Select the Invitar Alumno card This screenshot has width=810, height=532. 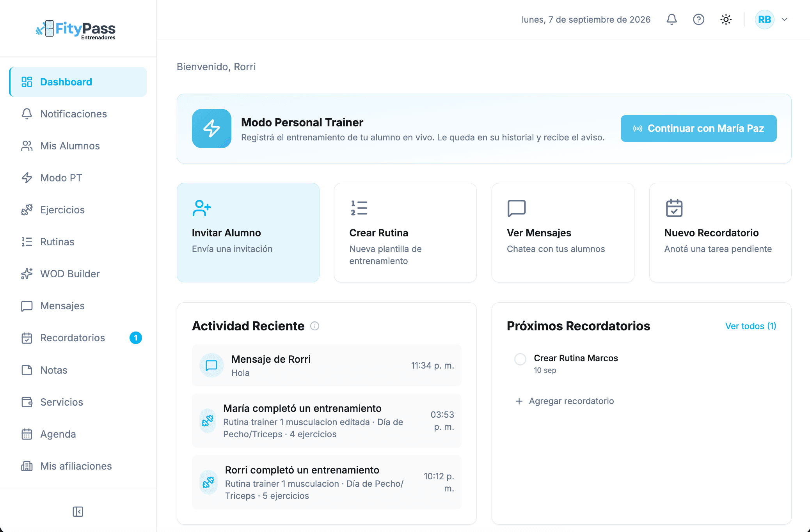tap(248, 232)
